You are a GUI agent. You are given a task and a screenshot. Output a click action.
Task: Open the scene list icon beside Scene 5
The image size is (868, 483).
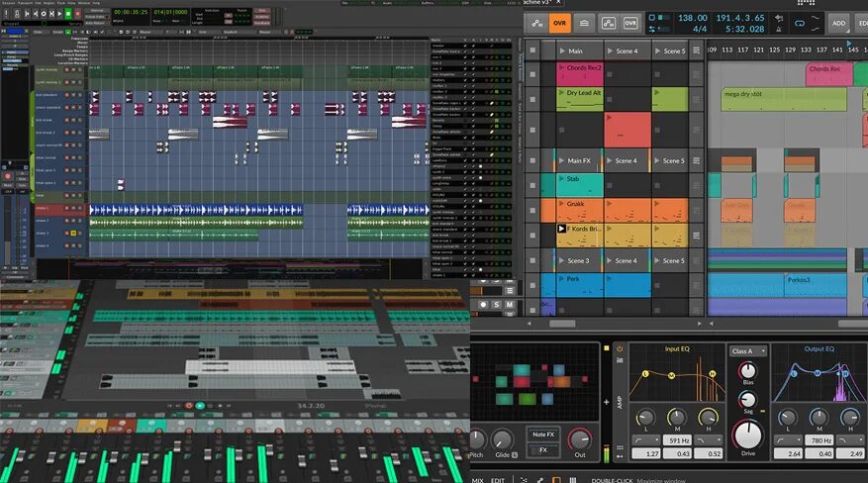[697, 50]
